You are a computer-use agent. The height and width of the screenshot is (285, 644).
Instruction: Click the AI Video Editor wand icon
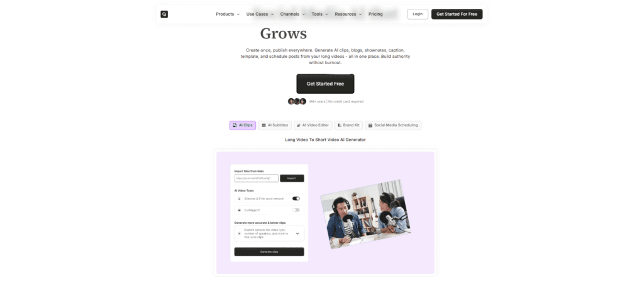pyautogui.click(x=299, y=125)
